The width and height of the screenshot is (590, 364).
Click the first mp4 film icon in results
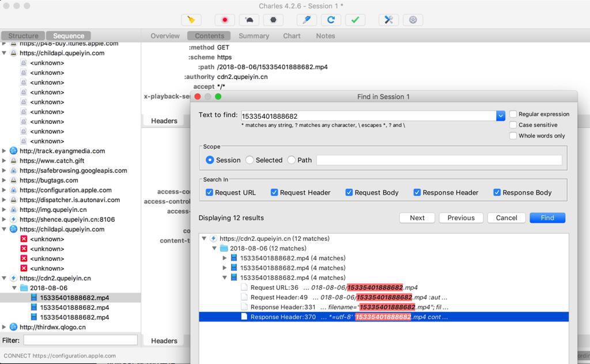click(x=234, y=258)
